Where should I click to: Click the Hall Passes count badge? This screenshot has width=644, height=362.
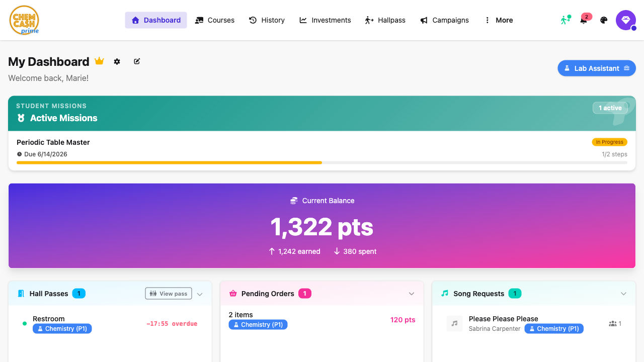[x=79, y=294]
